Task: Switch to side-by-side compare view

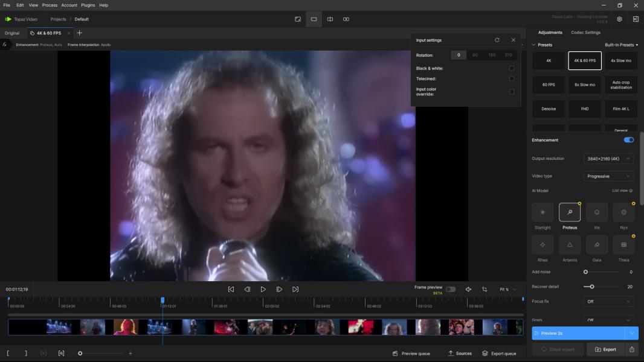Action: [346, 19]
